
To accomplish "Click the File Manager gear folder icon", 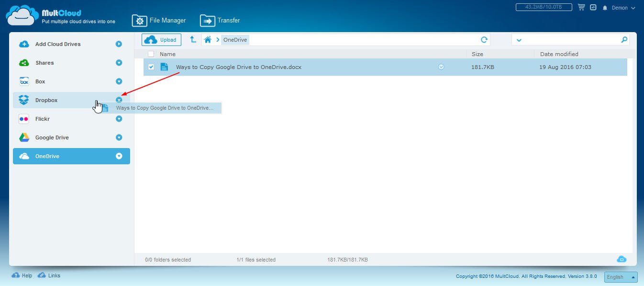I will pos(139,21).
